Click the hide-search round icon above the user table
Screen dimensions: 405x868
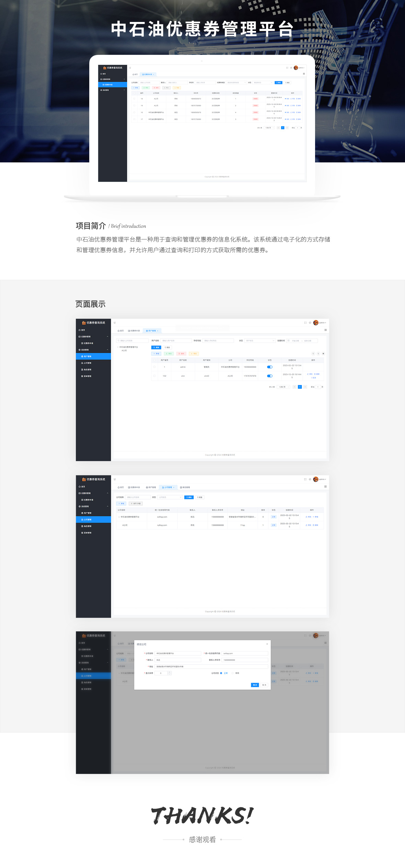[x=313, y=353]
